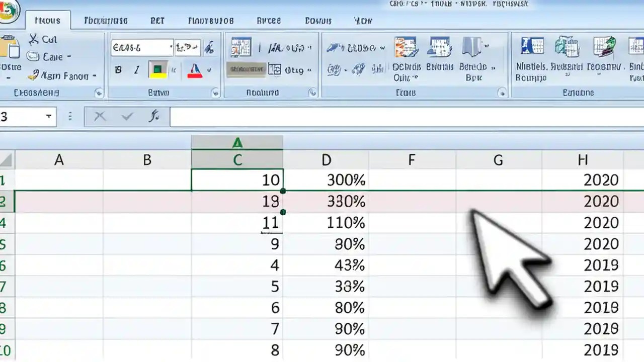
Task: Click the Office button top-left
Action: point(9,11)
